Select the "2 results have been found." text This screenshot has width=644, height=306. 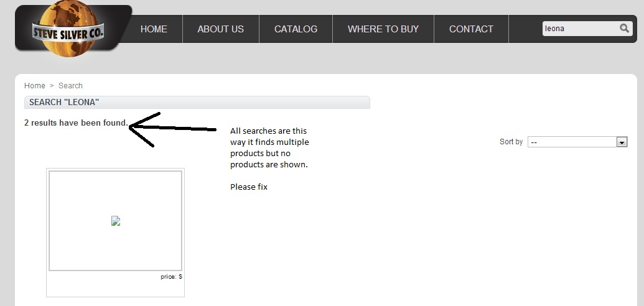[76, 123]
